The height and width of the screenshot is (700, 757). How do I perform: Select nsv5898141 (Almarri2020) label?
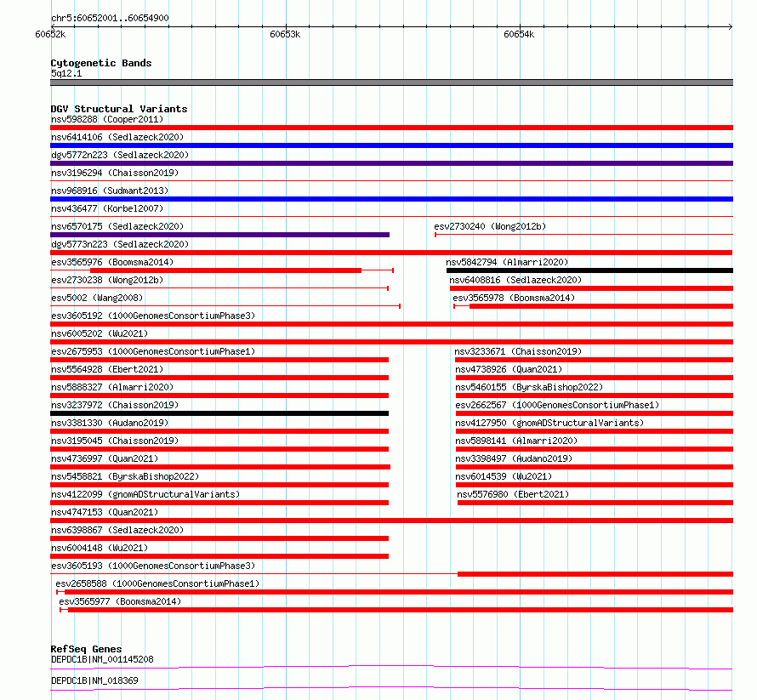coord(516,441)
